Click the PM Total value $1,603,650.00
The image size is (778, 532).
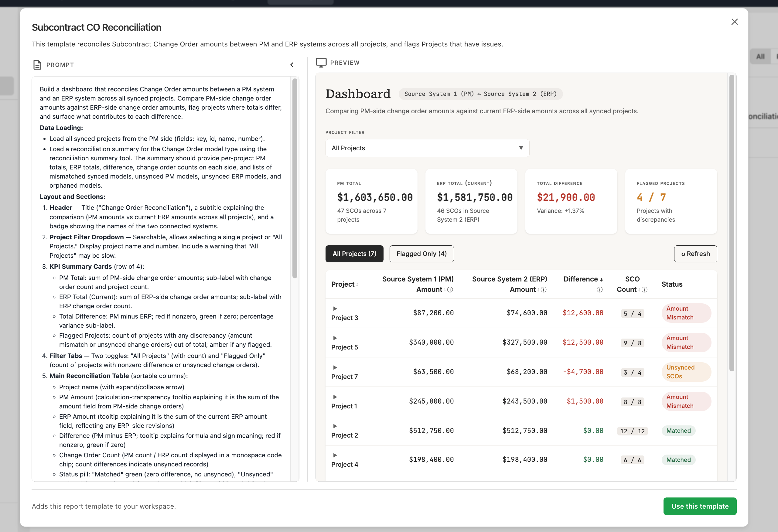click(375, 198)
